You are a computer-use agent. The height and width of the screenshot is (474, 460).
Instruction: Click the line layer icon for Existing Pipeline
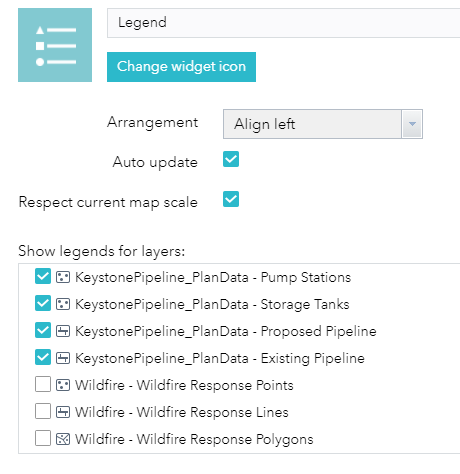point(63,358)
